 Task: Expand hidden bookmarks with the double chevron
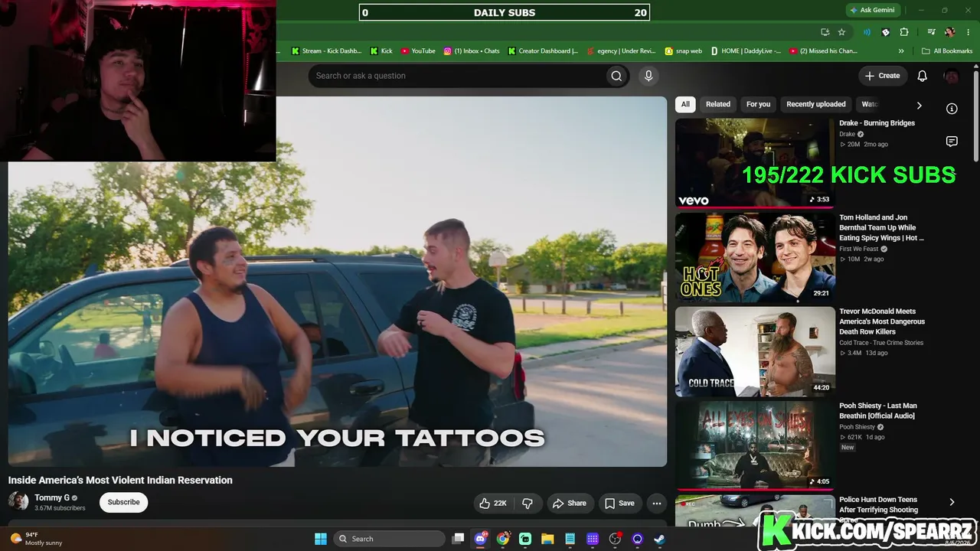[x=901, y=51]
